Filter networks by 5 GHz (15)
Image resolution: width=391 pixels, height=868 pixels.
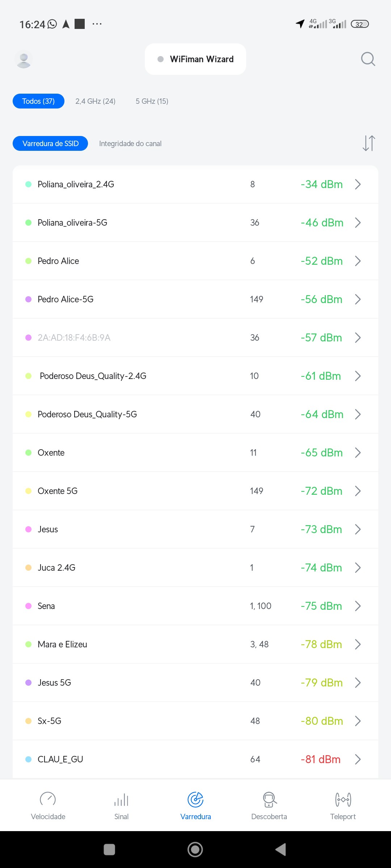coord(152,101)
